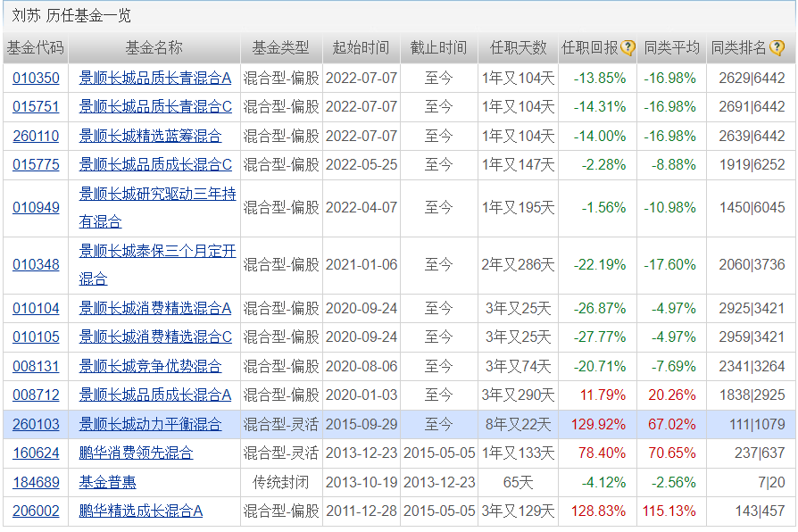The width and height of the screenshot is (798, 532).
Task: Open fund code 260110 link
Action: coord(36,136)
